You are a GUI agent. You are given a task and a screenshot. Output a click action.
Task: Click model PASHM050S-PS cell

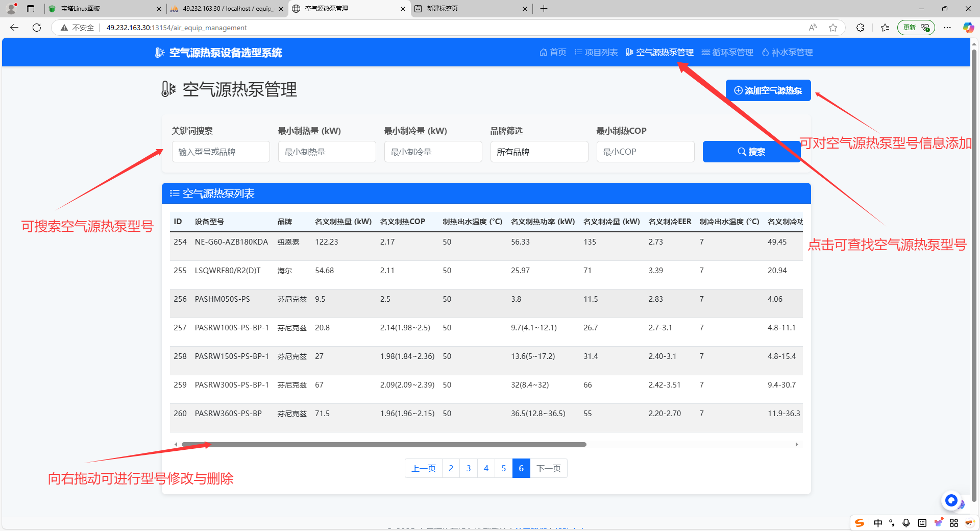223,299
